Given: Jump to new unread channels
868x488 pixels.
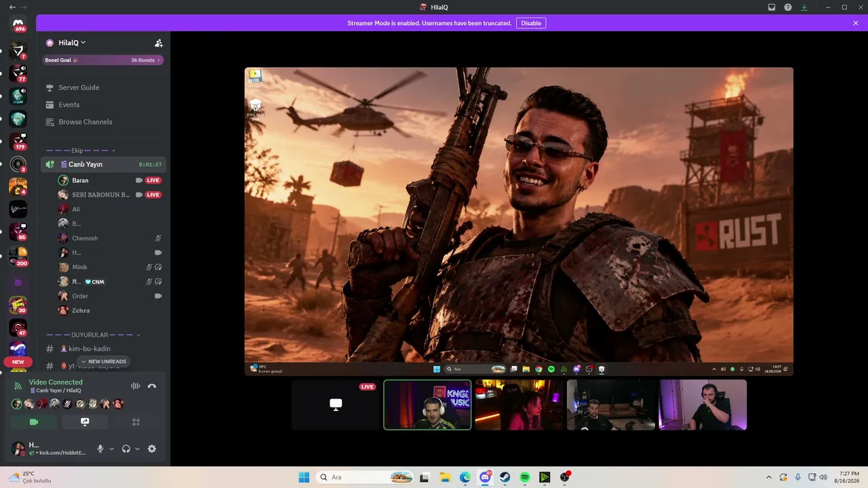Looking at the screenshot, I should coord(104,361).
